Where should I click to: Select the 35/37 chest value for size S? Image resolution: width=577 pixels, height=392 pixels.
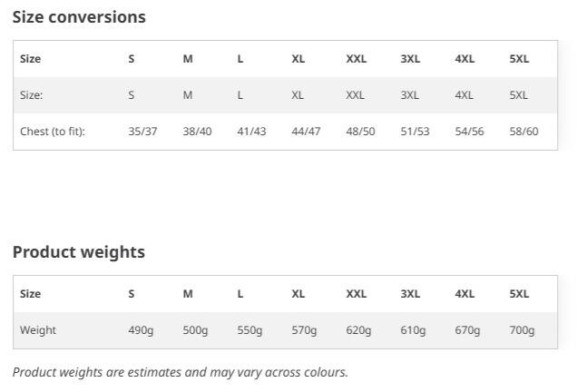(x=142, y=132)
